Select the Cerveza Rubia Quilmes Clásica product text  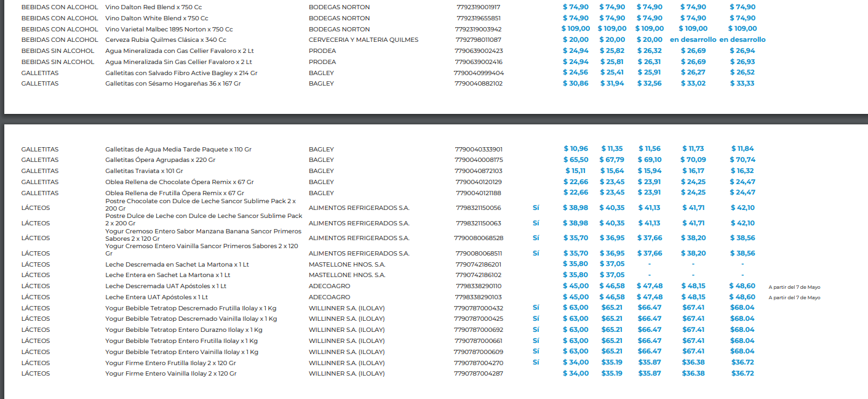pyautogui.click(x=165, y=39)
